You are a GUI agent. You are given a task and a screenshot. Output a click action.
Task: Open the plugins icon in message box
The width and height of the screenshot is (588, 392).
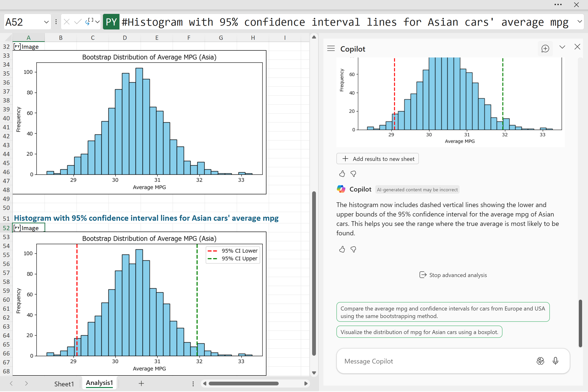[540, 361]
